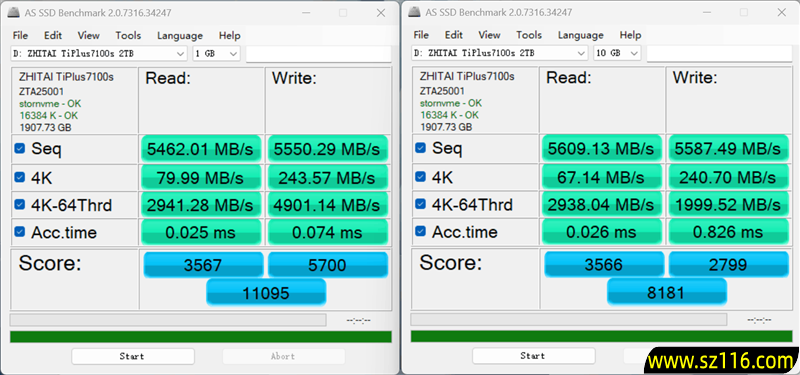Open View menu in left window
Image resolution: width=800 pixels, height=375 pixels.
(88, 36)
